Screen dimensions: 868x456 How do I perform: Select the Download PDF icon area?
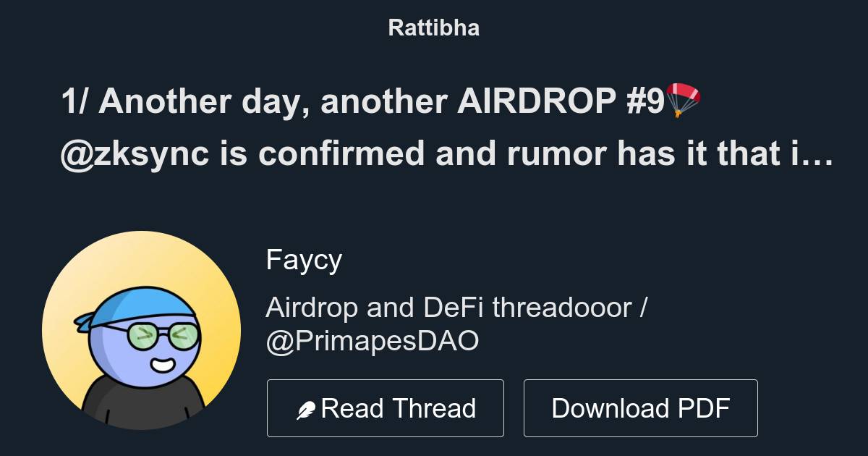pyautogui.click(x=641, y=408)
